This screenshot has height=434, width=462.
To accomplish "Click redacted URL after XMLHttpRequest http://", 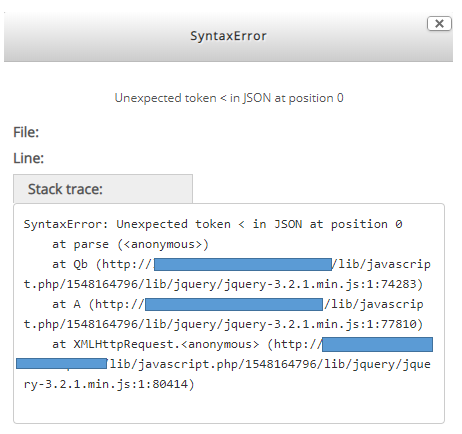I will pos(378,344).
